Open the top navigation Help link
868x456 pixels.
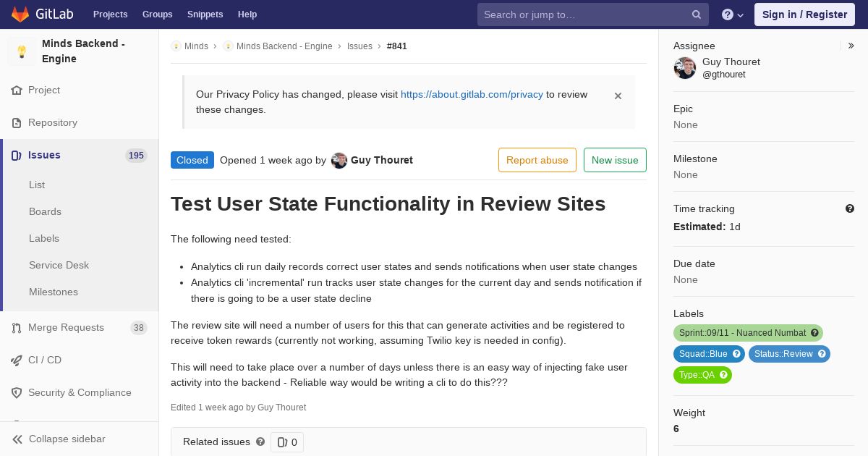tap(247, 14)
